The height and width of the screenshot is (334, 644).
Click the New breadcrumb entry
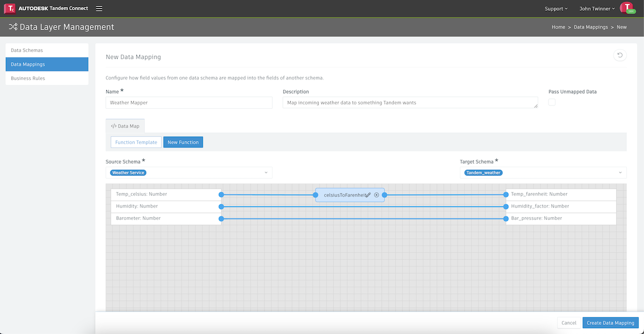pos(621,27)
